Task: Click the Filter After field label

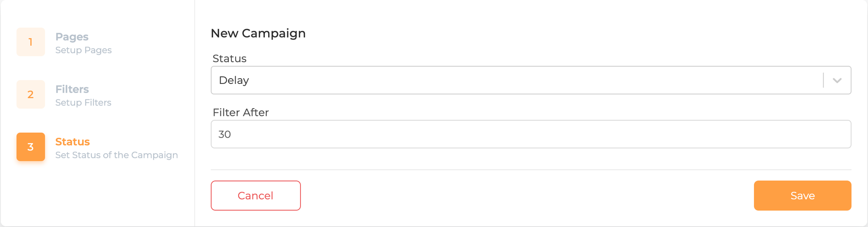Action: (241, 113)
